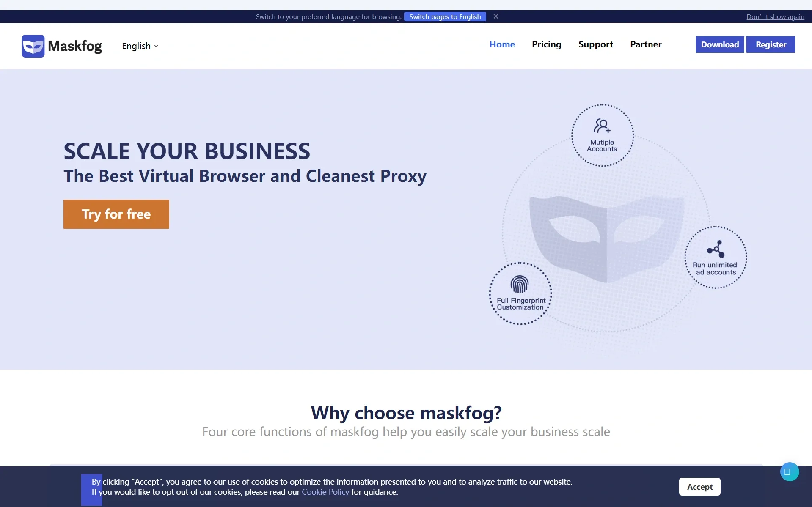Dismiss the language banner with the X
Image resolution: width=812 pixels, height=507 pixels.
495,16
